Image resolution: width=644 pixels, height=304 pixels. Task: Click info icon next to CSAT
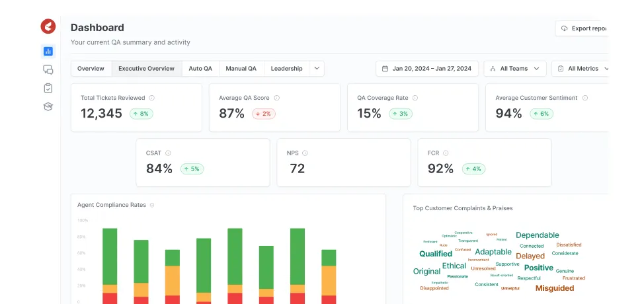pos(168,153)
